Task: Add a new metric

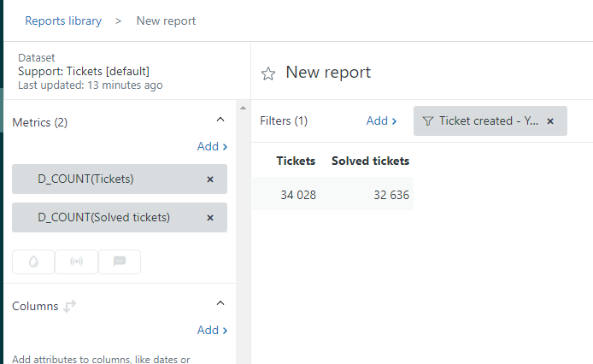Action: [212, 146]
